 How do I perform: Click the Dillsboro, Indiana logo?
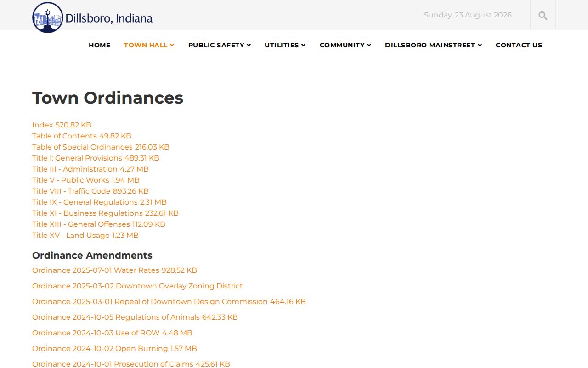click(92, 17)
